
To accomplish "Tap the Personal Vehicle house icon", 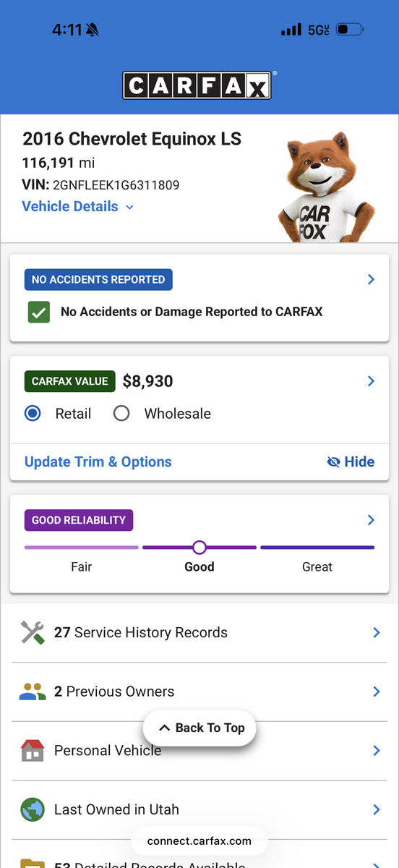I will [x=33, y=751].
